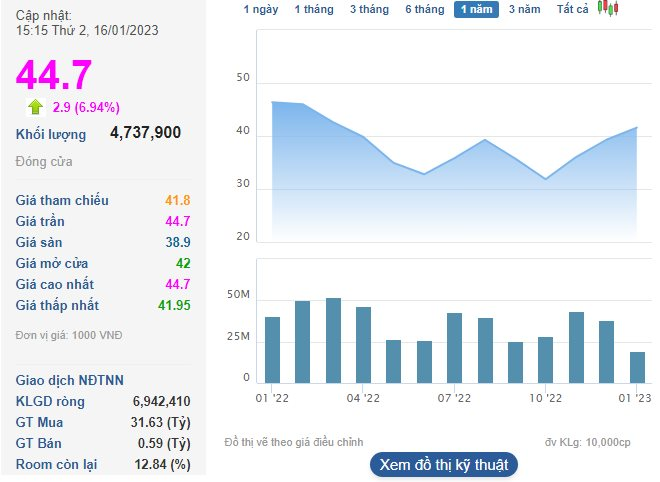660x482 pixels.
Task: Show 'Tất cả' full history range
Action: [572, 9]
